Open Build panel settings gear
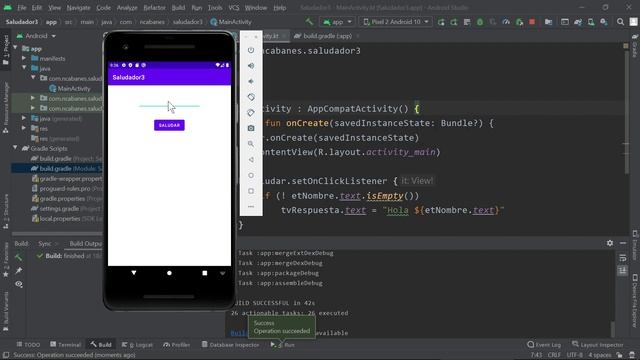 click(x=610, y=243)
